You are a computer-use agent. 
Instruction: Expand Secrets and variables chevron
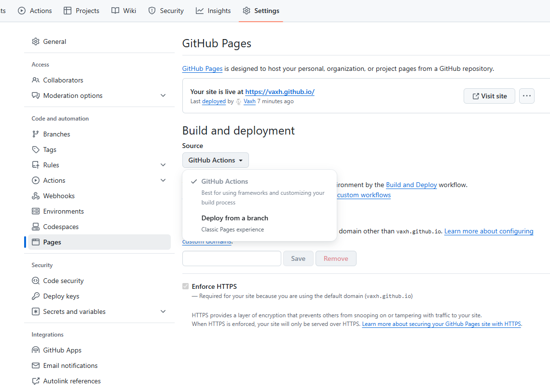163,311
